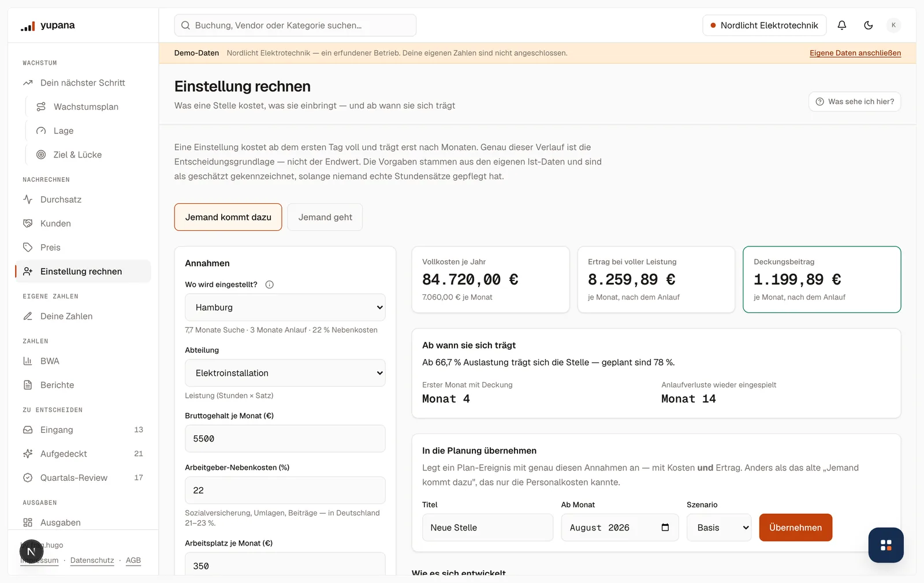
Task: Click Ertrag bei voller Leistung card
Action: point(657,280)
